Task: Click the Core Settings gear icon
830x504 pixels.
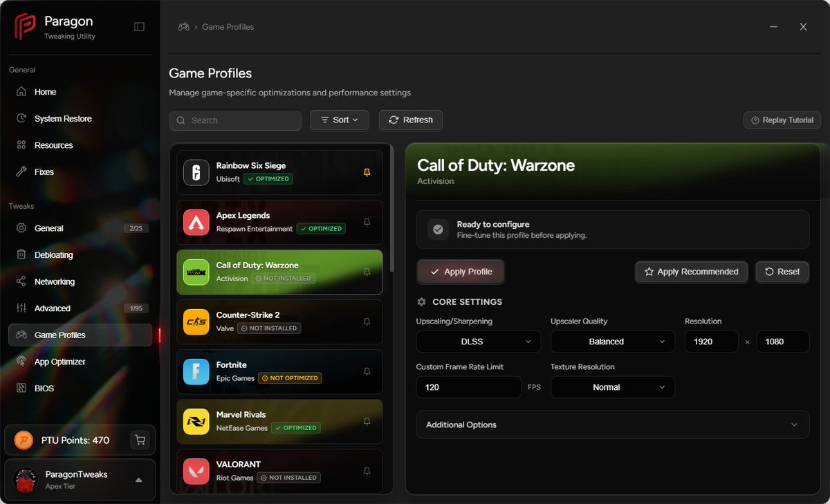Action: tap(421, 302)
